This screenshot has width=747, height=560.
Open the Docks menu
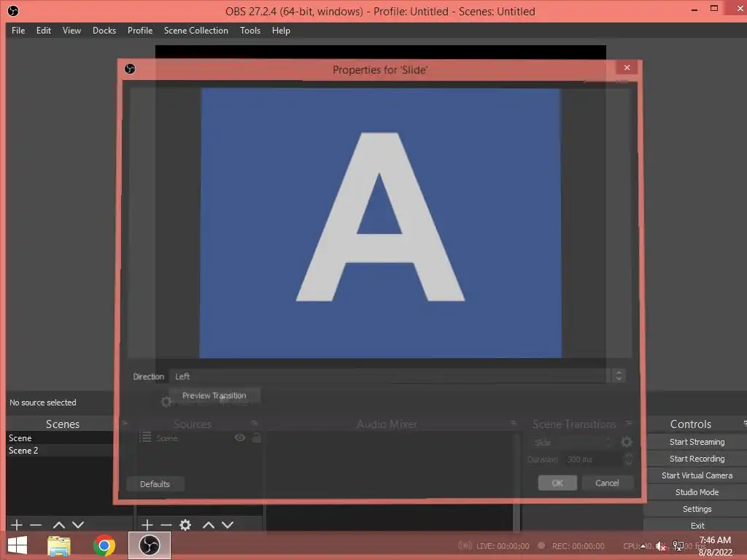pyautogui.click(x=104, y=31)
